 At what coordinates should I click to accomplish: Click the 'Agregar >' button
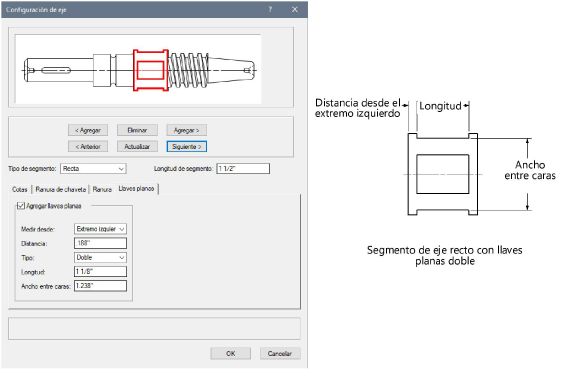coord(187,130)
